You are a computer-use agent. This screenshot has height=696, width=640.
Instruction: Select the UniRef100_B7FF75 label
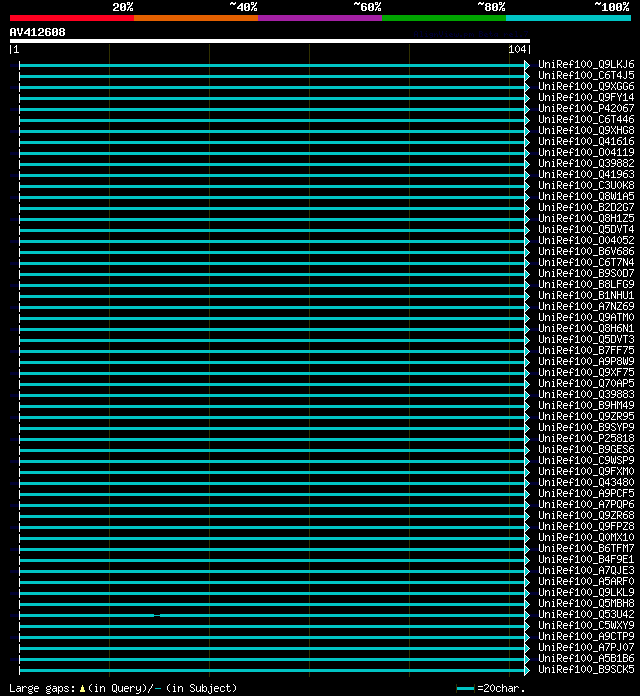(586, 351)
